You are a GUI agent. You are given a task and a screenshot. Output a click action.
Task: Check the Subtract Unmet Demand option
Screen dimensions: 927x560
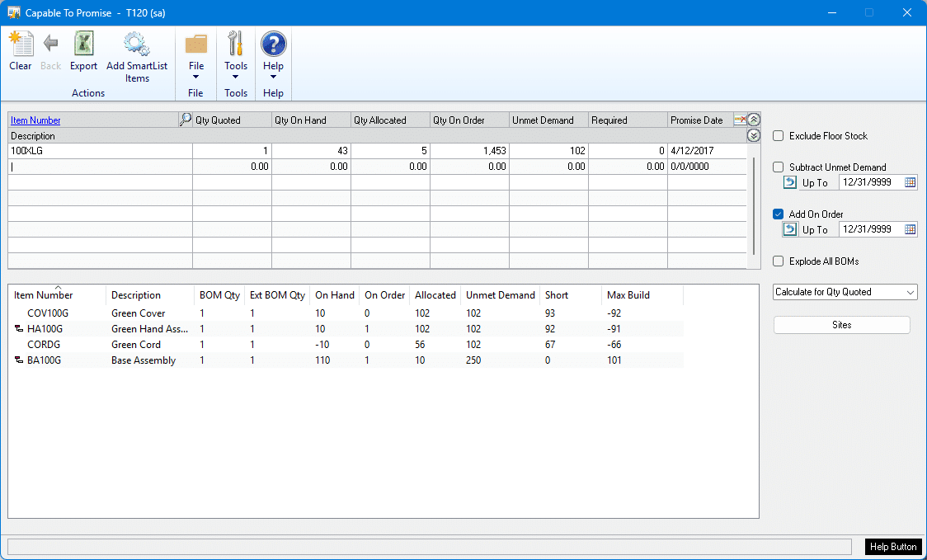pos(779,167)
